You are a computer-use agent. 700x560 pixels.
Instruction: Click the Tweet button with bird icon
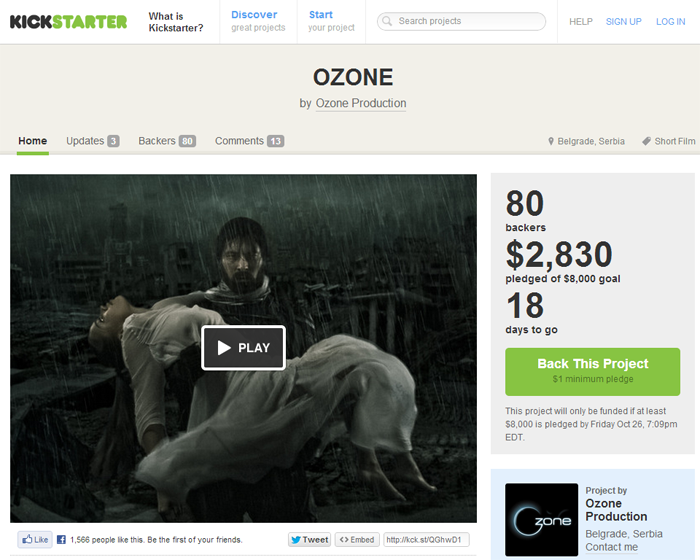309,539
